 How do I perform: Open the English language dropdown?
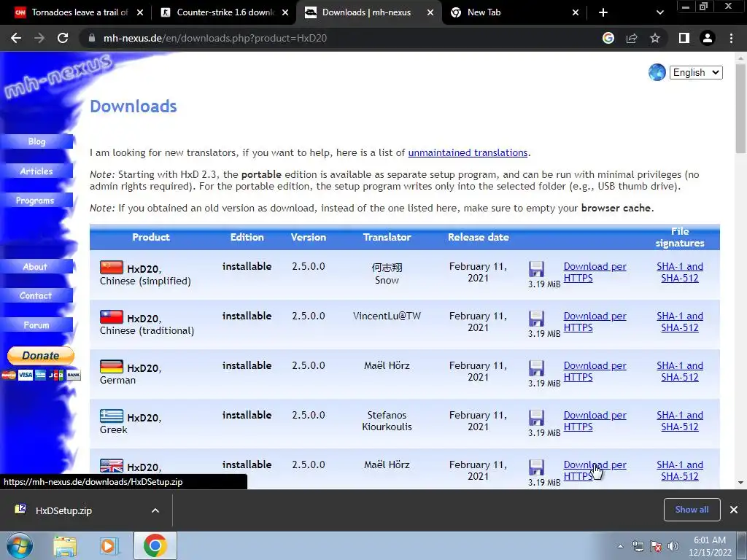pyautogui.click(x=696, y=72)
